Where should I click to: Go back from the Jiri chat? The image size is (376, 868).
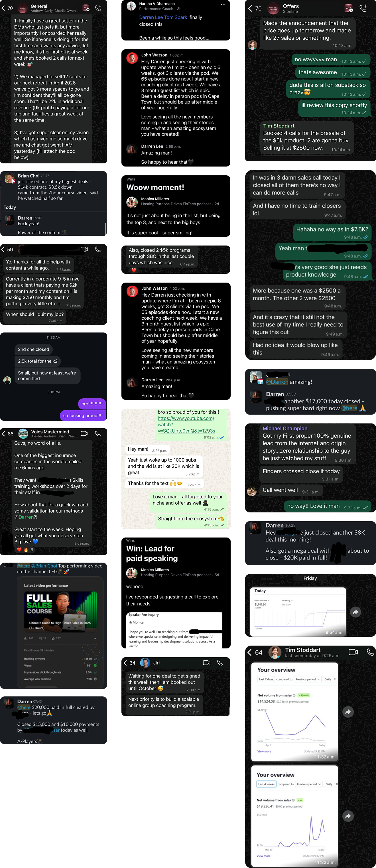coord(125,663)
